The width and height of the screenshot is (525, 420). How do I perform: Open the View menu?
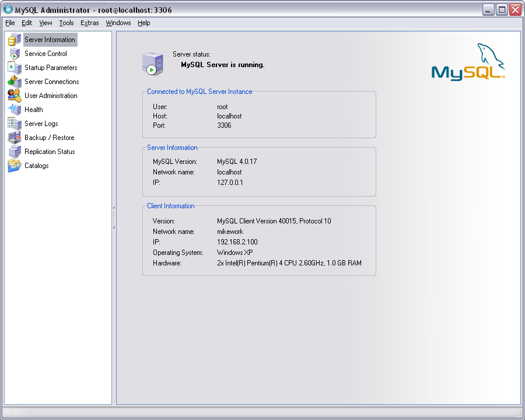tap(45, 23)
